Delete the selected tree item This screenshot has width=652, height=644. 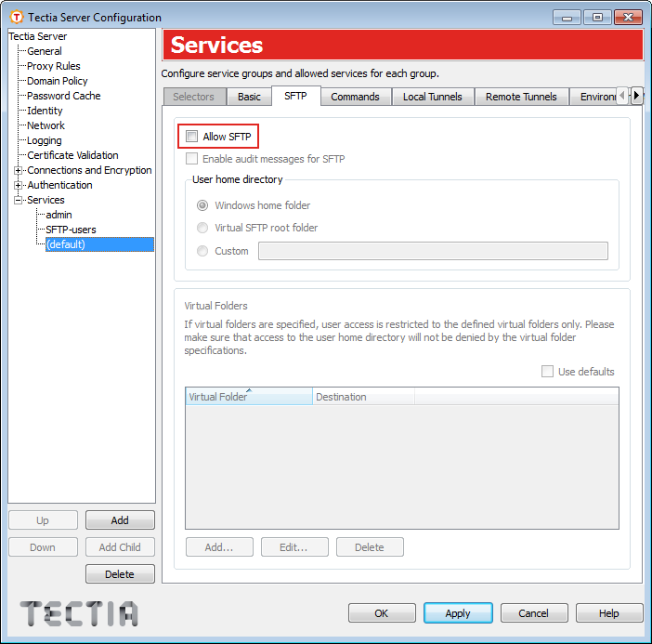[120, 574]
